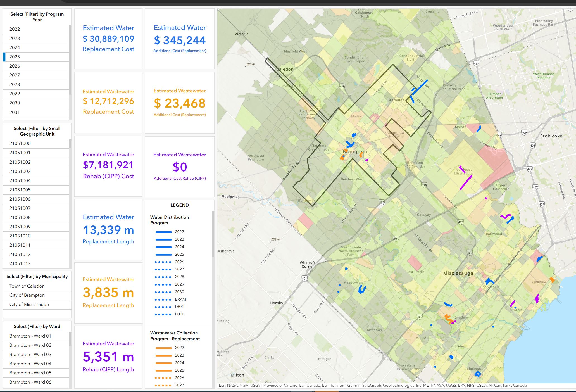Click the selected 2025 program year row
Screen dimensions: 576x392
(x=36, y=57)
